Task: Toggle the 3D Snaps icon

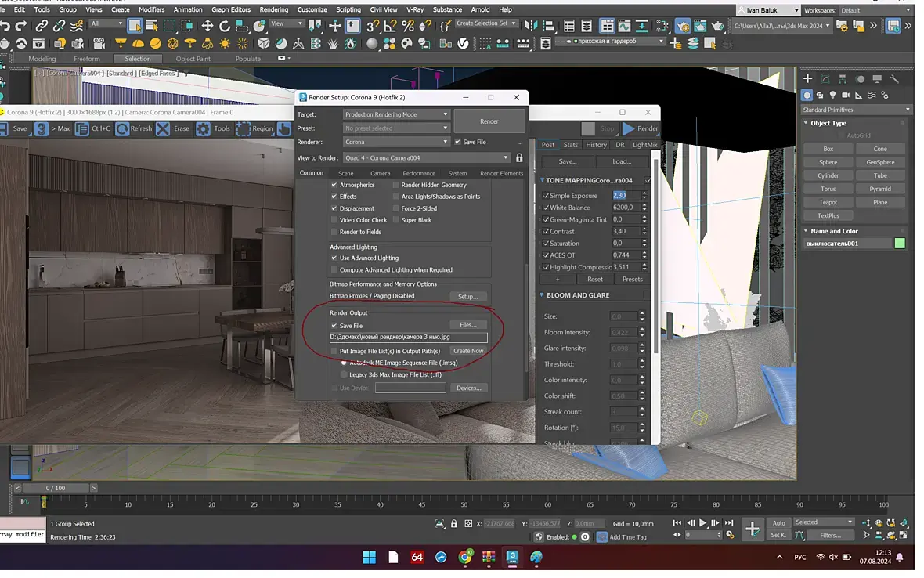Action: click(373, 26)
